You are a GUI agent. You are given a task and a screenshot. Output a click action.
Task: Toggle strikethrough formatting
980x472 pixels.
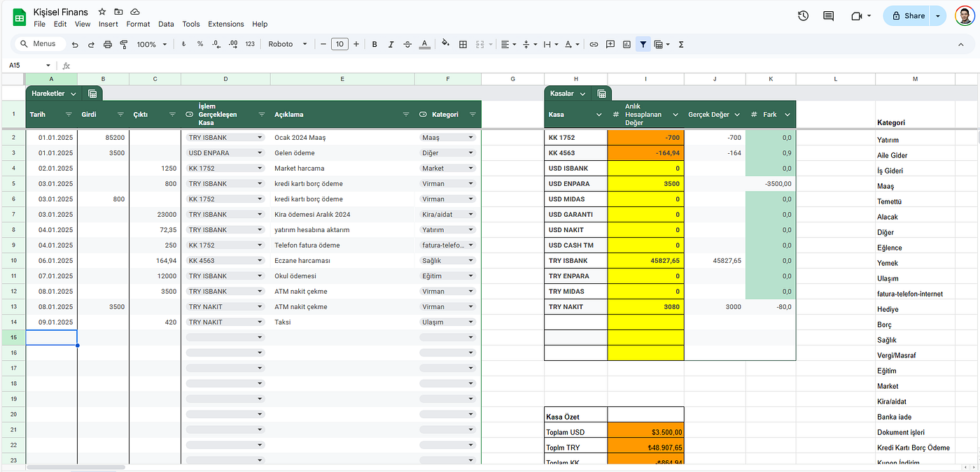(x=407, y=44)
